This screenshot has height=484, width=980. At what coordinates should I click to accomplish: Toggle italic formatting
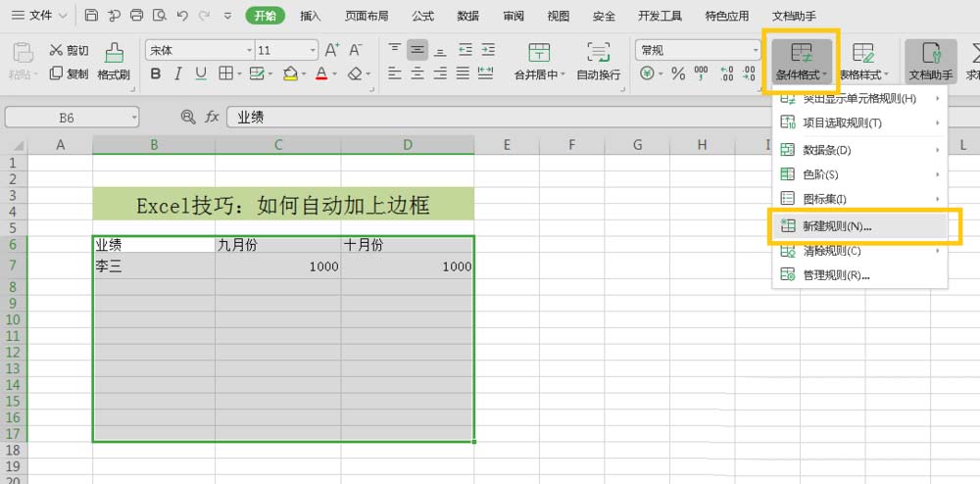coord(178,74)
